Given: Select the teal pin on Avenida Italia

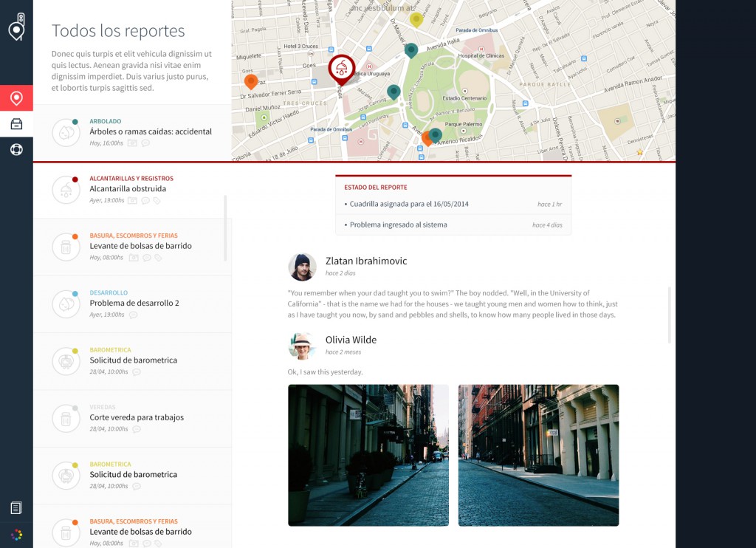Looking at the screenshot, I should pyautogui.click(x=411, y=49).
